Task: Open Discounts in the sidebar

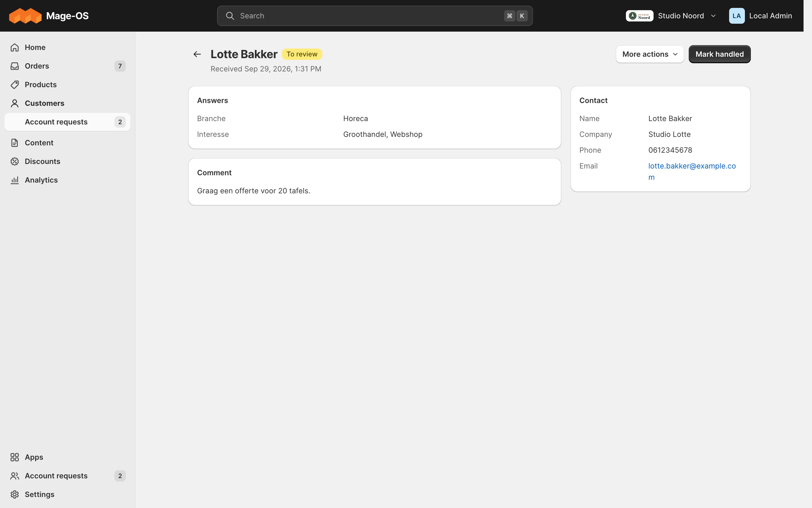Action: [67, 161]
